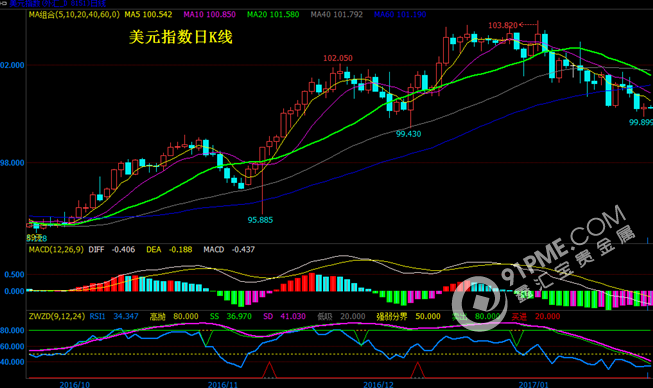Click the 0.500 MACD axis label

[14, 275]
